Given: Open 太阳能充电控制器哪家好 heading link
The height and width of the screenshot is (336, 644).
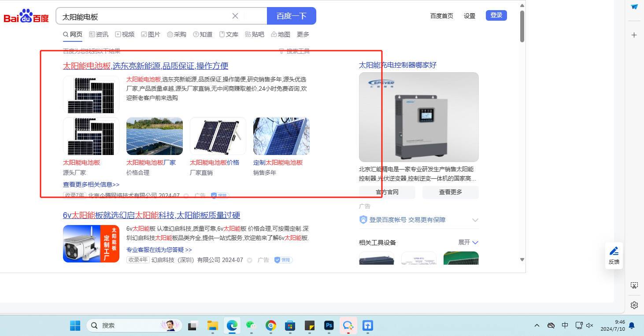Looking at the screenshot, I should [398, 65].
